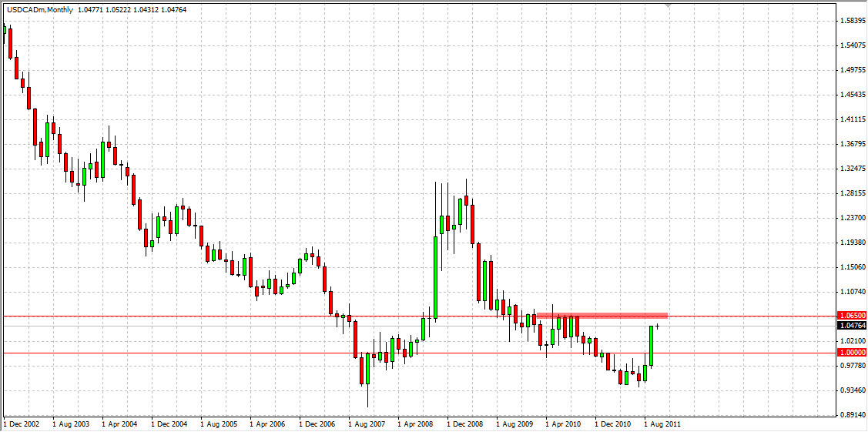The width and height of the screenshot is (868, 432).
Task: Click the 1.41115 price axis label
Action: (x=853, y=119)
